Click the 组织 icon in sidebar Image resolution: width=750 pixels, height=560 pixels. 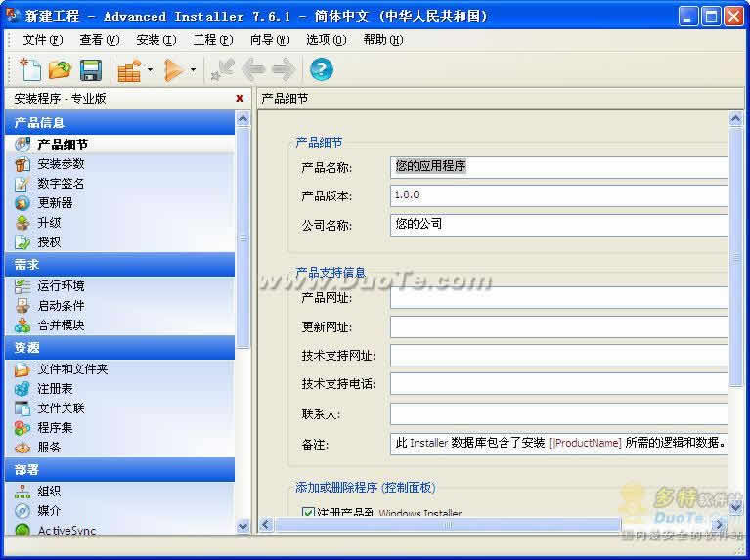(x=22, y=492)
